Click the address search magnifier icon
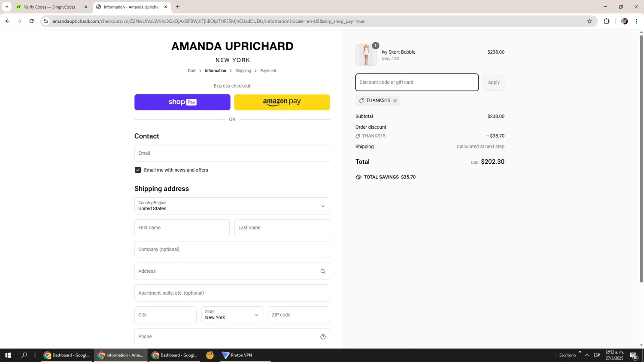The width and height of the screenshot is (644, 362). click(323, 271)
